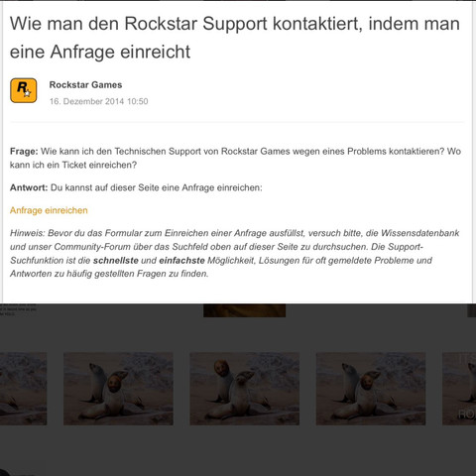Open the first fully visible seal thumbnail

coord(118,389)
